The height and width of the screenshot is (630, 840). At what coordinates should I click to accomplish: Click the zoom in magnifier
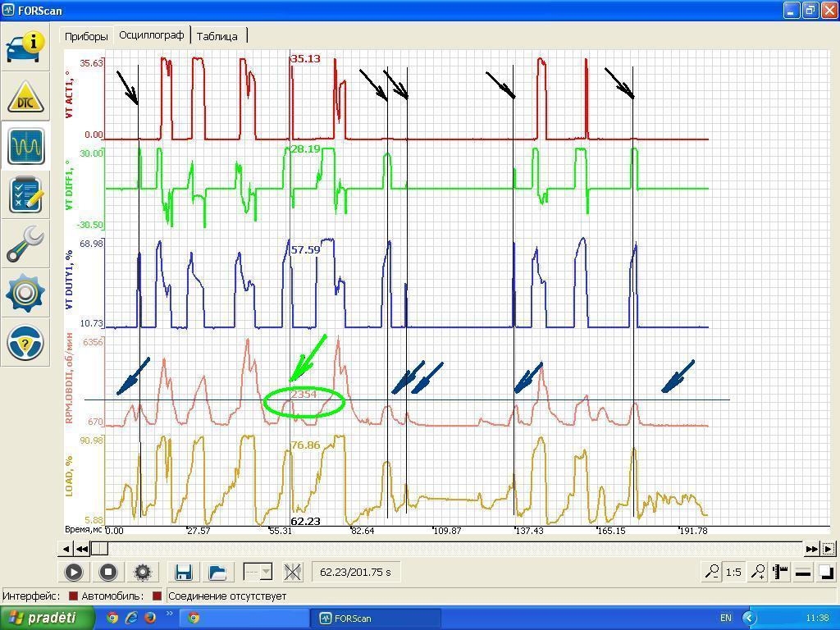tap(758, 572)
